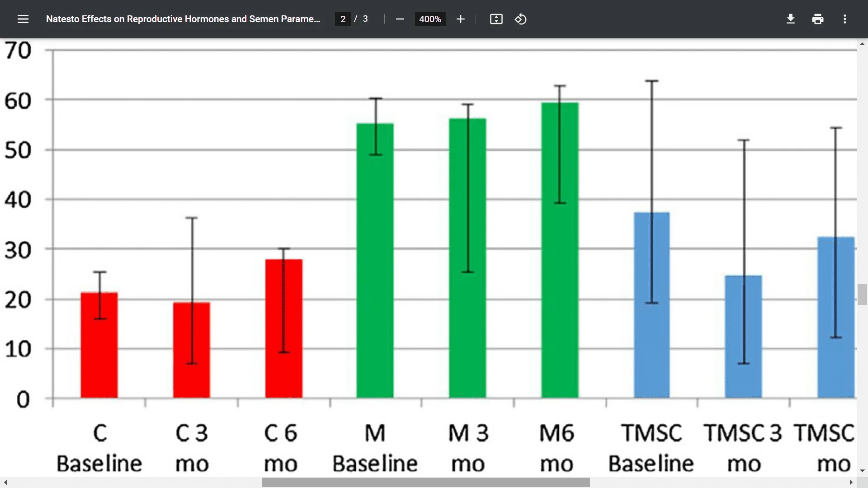Screen dimensions: 868x488
Task: Click the total page count '3'
Action: 365,19
